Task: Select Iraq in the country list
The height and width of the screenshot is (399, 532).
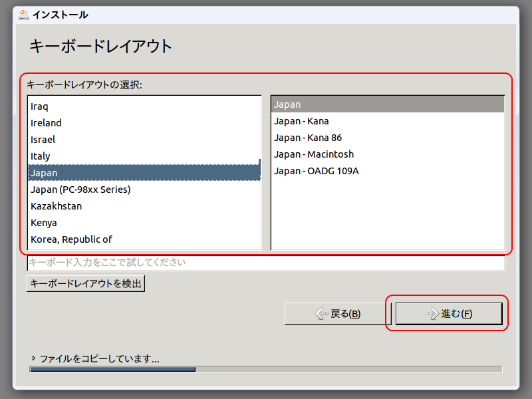Action: [144, 106]
